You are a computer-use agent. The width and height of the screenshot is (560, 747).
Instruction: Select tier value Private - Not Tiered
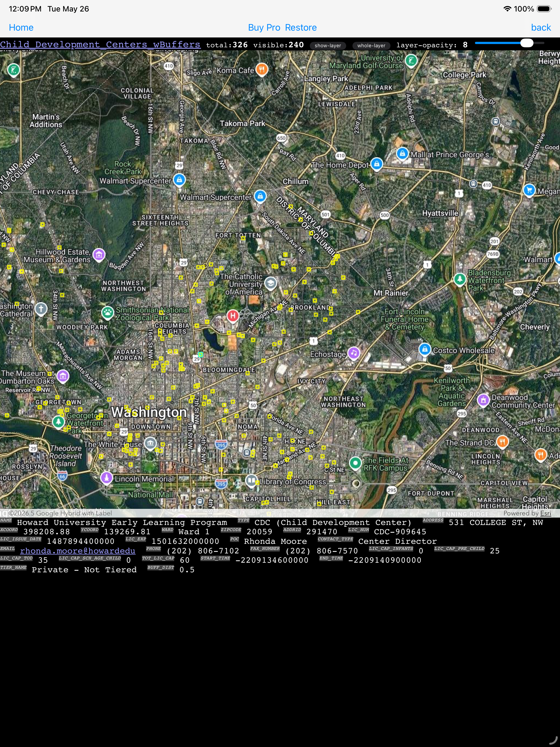point(84,570)
